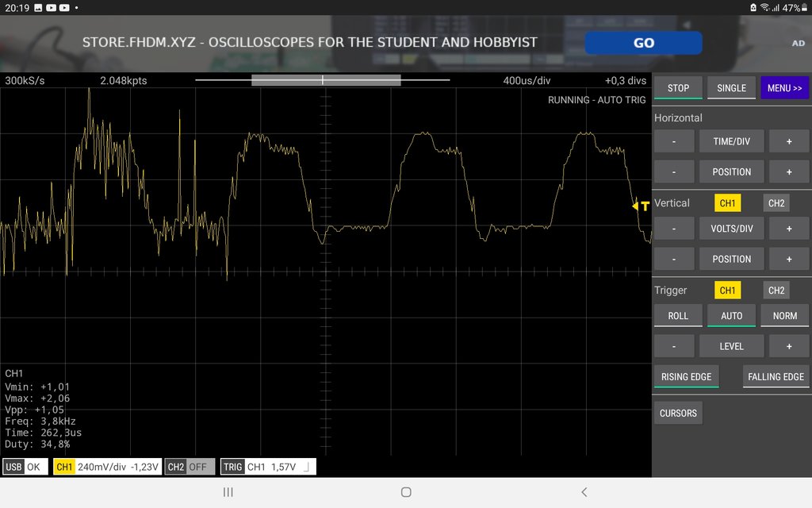Select CH1 in the Vertical section
The height and width of the screenshot is (508, 812).
pyautogui.click(x=728, y=203)
